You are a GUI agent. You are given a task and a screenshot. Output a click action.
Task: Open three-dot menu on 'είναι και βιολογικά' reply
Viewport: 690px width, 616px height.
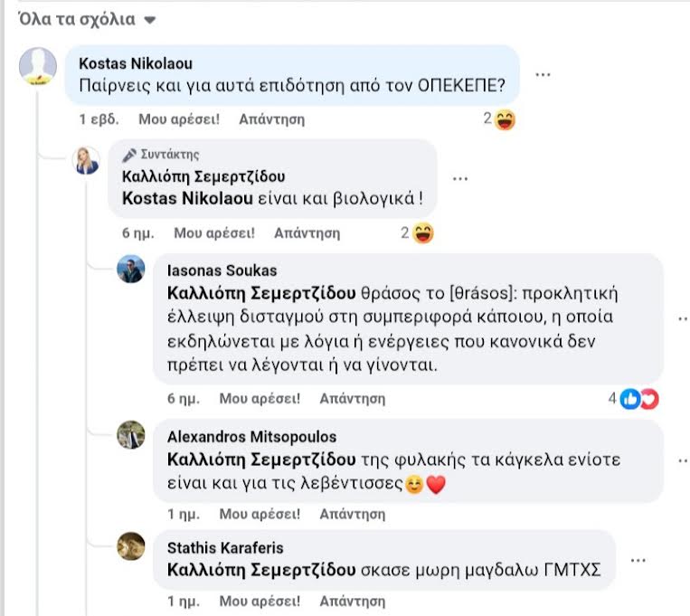[x=460, y=178]
